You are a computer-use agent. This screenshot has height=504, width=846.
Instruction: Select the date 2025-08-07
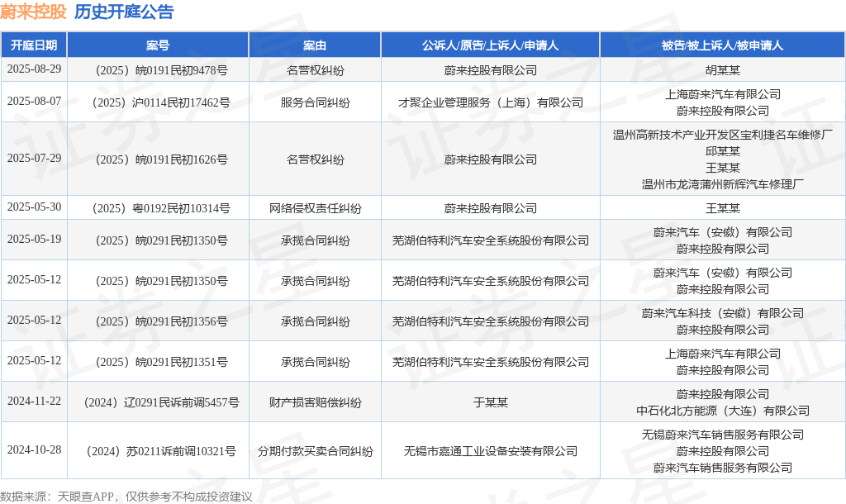pyautogui.click(x=34, y=101)
